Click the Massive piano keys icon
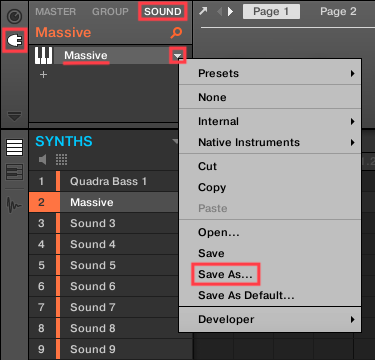Viewport: 375px width, 360px height. click(x=43, y=55)
